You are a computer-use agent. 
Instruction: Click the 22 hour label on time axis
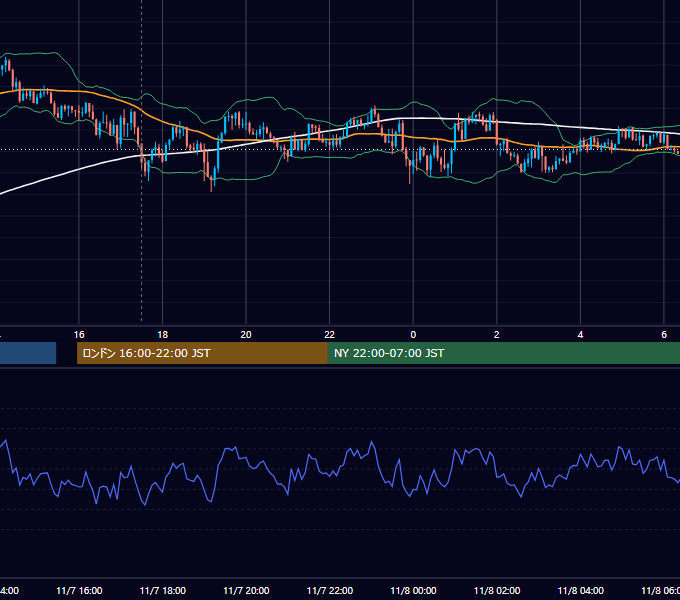(x=330, y=335)
